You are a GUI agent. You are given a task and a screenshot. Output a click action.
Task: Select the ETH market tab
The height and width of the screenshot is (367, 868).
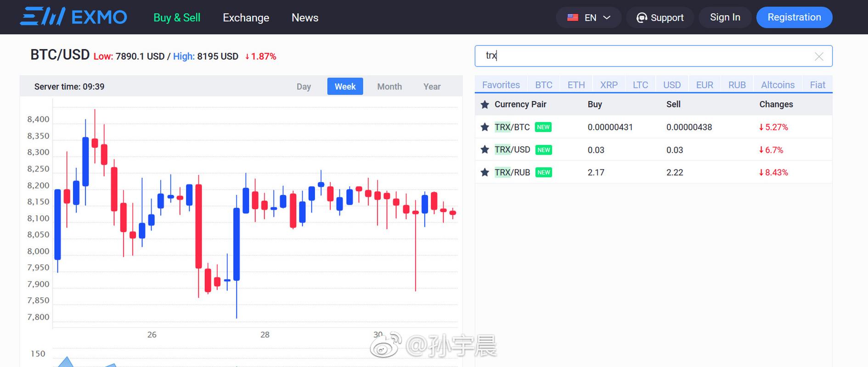tap(576, 85)
